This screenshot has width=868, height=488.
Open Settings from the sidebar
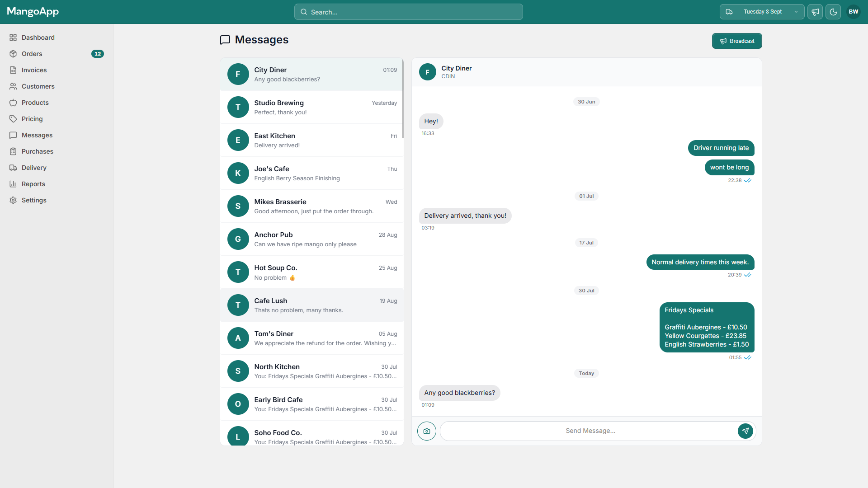point(57,200)
